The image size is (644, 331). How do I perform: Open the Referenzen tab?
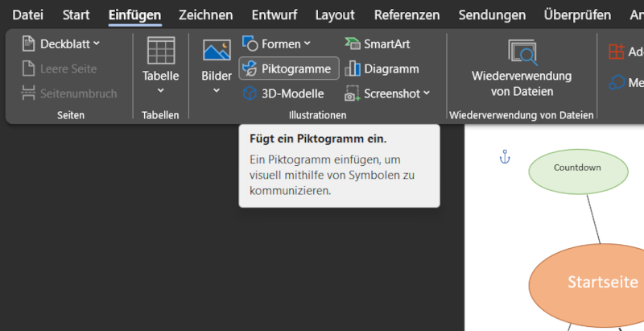[x=407, y=14]
